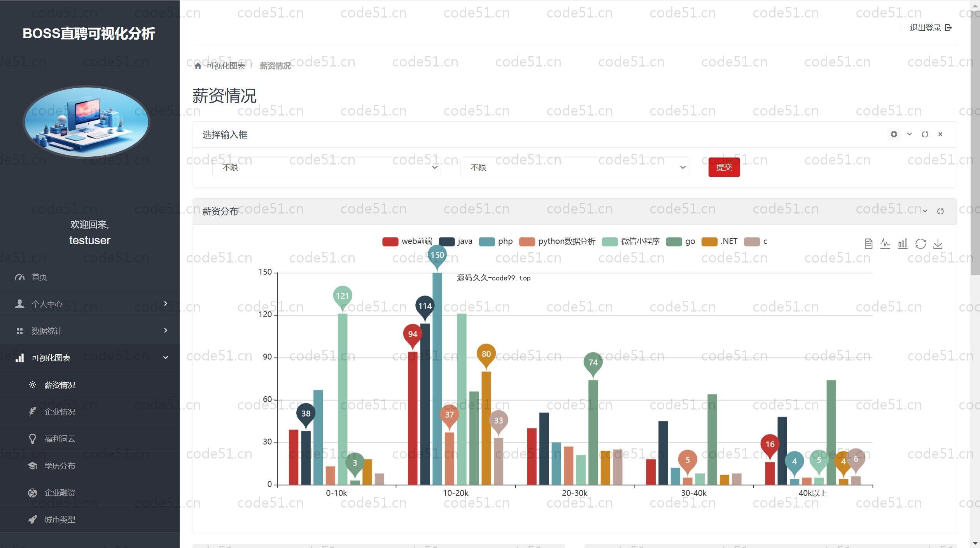
Task: Click 可视化图表 breadcrumb link
Action: click(x=226, y=66)
